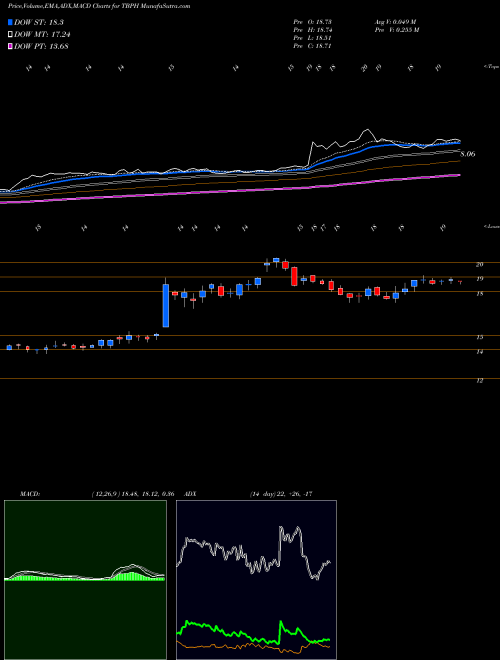Image resolution: width=500 pixels, height=660 pixels.
Task: Select the chart title mentioning MunafaSutra.com
Action: (99, 6)
